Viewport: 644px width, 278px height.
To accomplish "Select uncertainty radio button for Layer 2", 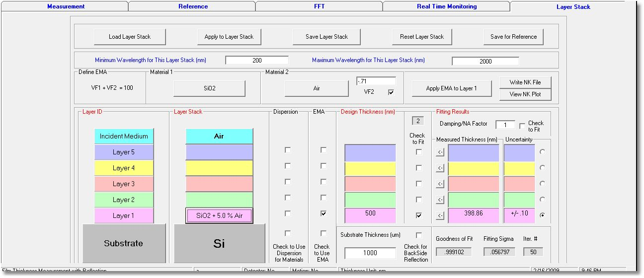I will [x=542, y=199].
